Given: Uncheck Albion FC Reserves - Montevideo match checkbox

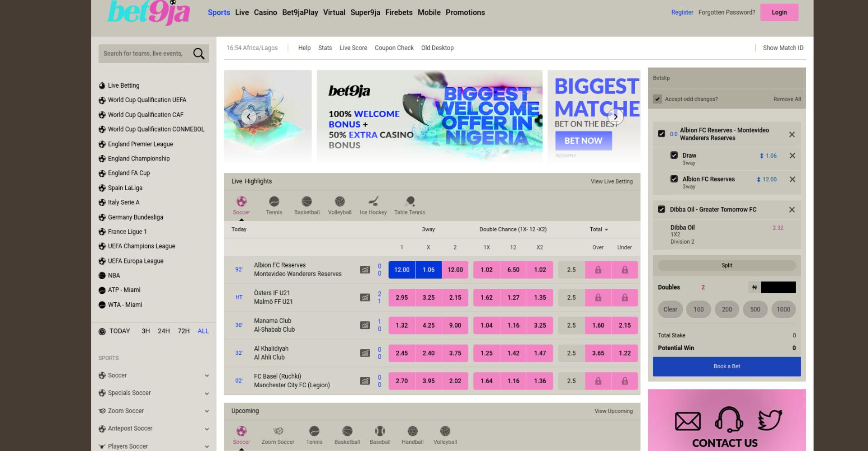Looking at the screenshot, I should coord(661,134).
